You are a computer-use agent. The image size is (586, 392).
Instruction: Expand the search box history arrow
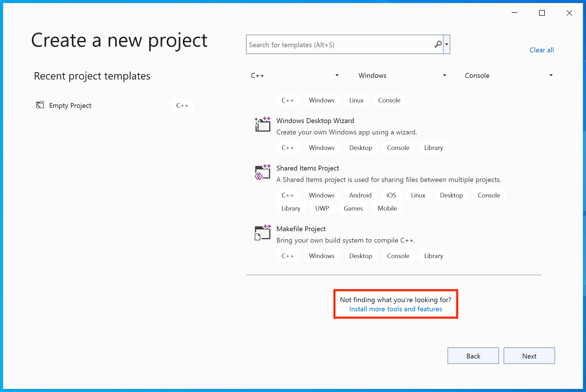coord(447,44)
